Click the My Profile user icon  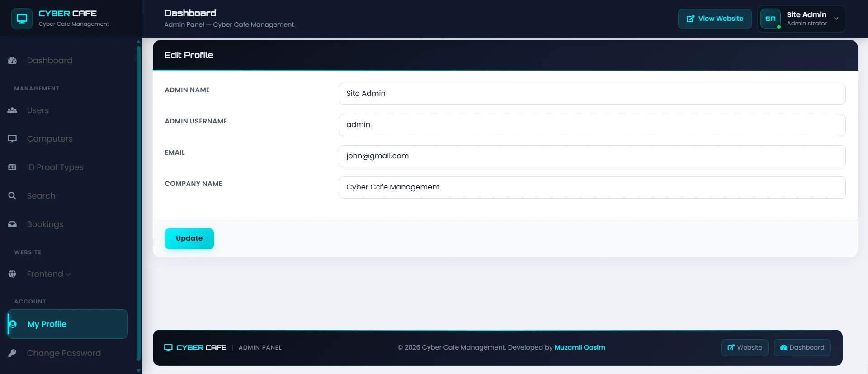(x=13, y=324)
